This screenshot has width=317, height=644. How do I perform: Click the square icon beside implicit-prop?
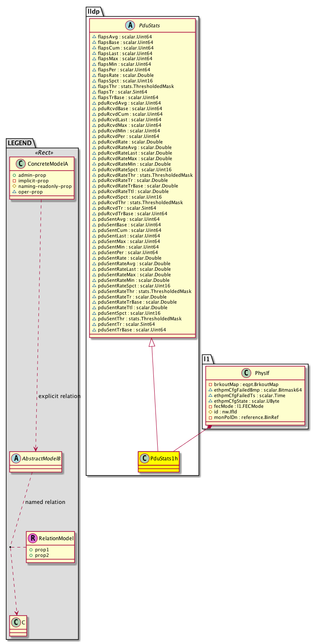[15, 181]
